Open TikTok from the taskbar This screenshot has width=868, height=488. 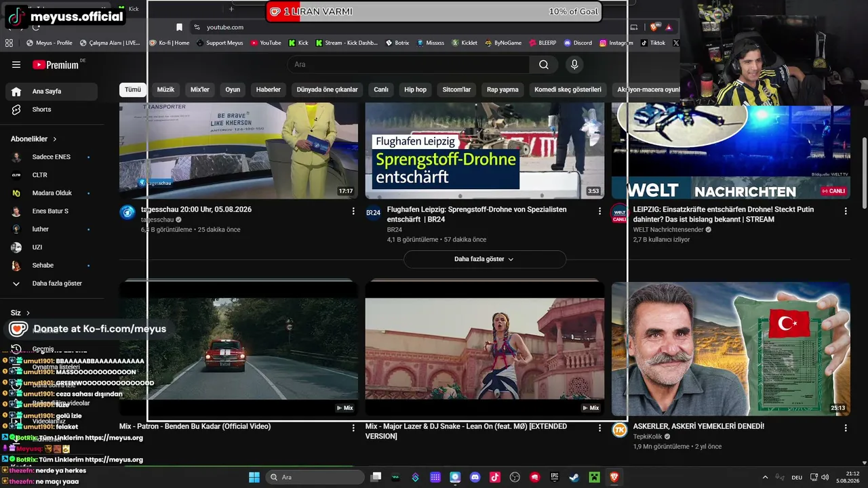495,477
